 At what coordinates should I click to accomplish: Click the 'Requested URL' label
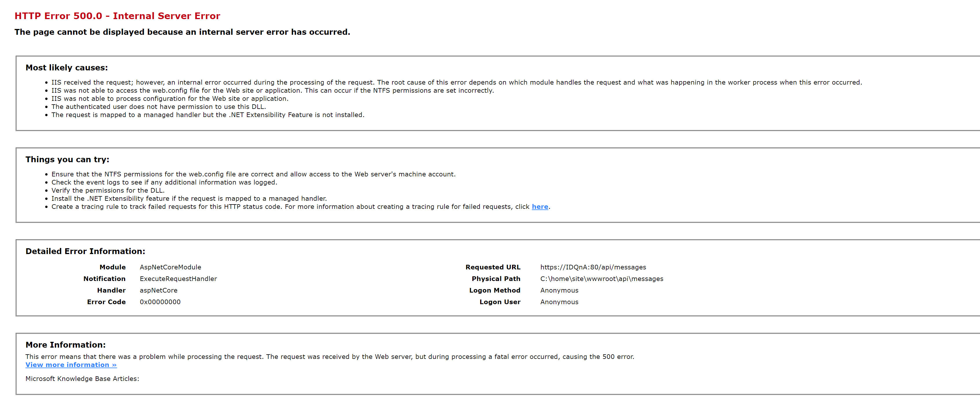(x=493, y=267)
